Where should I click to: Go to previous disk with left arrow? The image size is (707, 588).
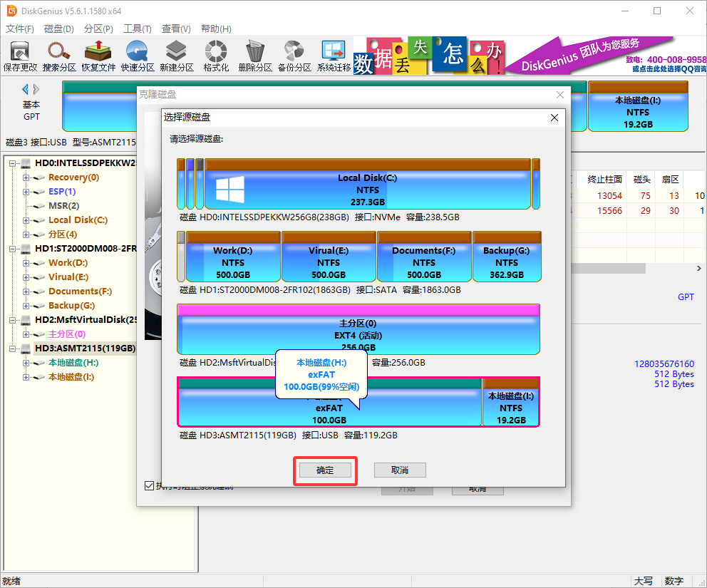point(25,89)
